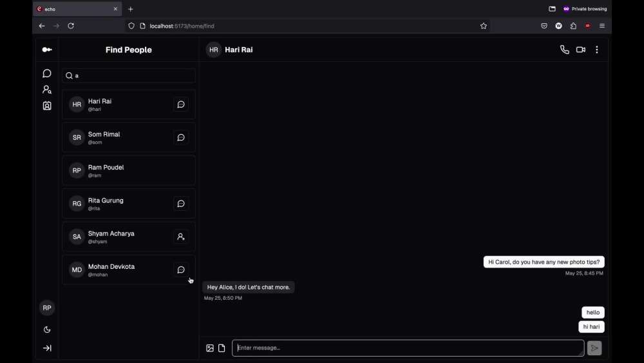
Task: Open a new browser tab
Action: (131, 9)
